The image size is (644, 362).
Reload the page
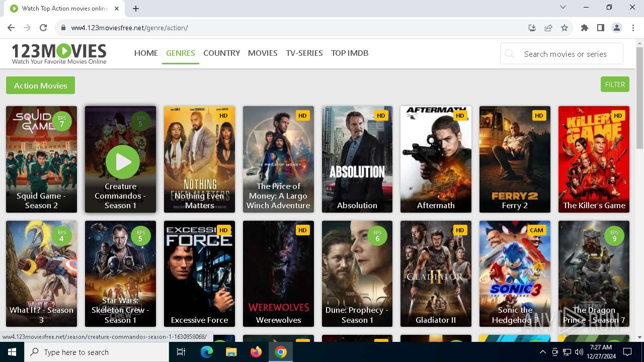43,28
